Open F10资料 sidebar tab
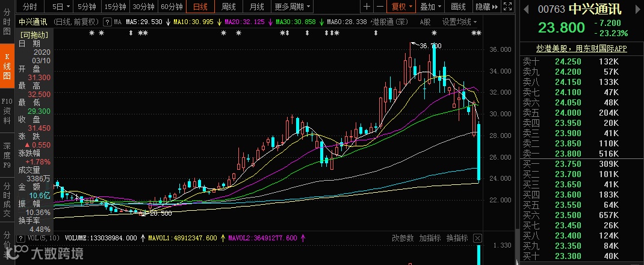The image size is (644, 265). [7, 111]
